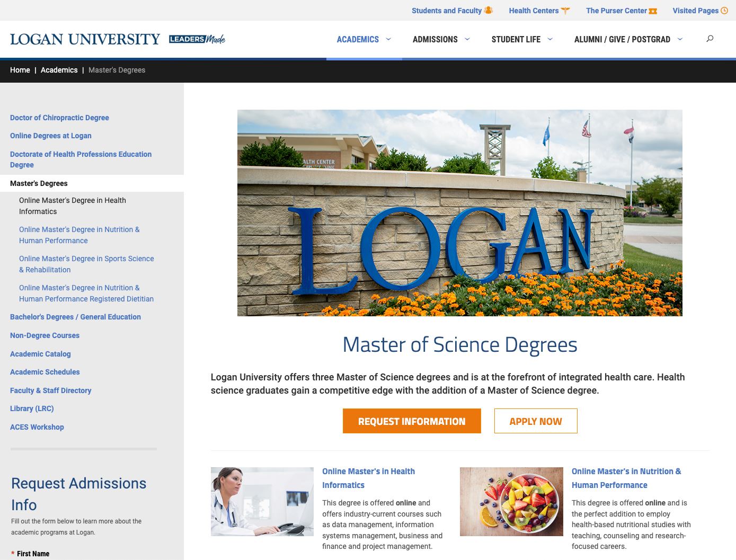736x560 pixels.
Task: Click the Health Informatics doctor thumbnail
Action: (262, 502)
